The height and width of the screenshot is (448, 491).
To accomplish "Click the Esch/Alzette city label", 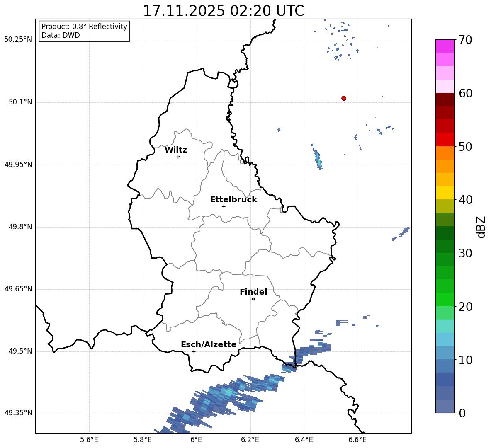I will click(209, 344).
